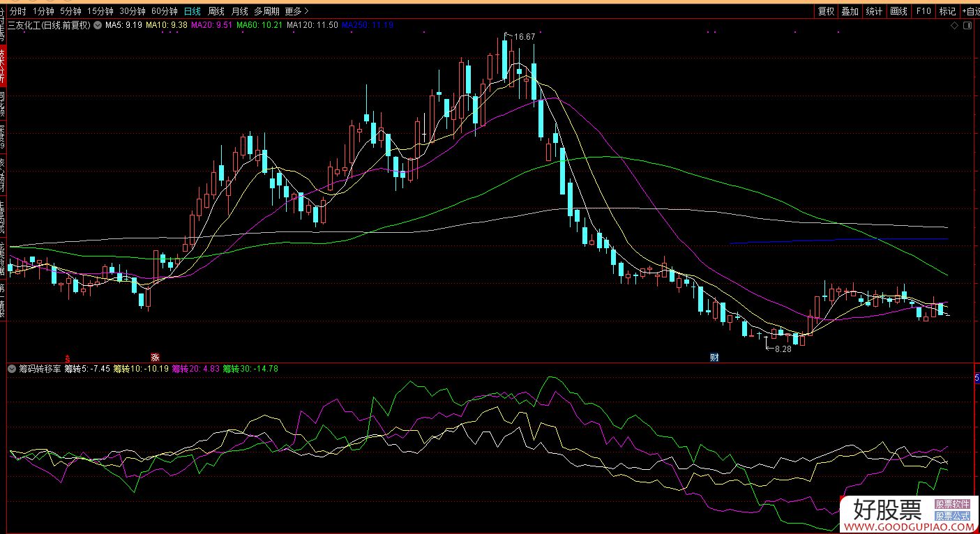
Task: Switch to 分时 intraday chart
Action: click(x=17, y=11)
